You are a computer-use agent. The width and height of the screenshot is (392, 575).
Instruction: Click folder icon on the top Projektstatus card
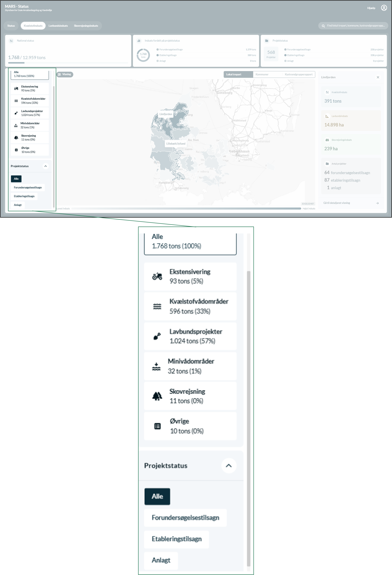click(266, 41)
